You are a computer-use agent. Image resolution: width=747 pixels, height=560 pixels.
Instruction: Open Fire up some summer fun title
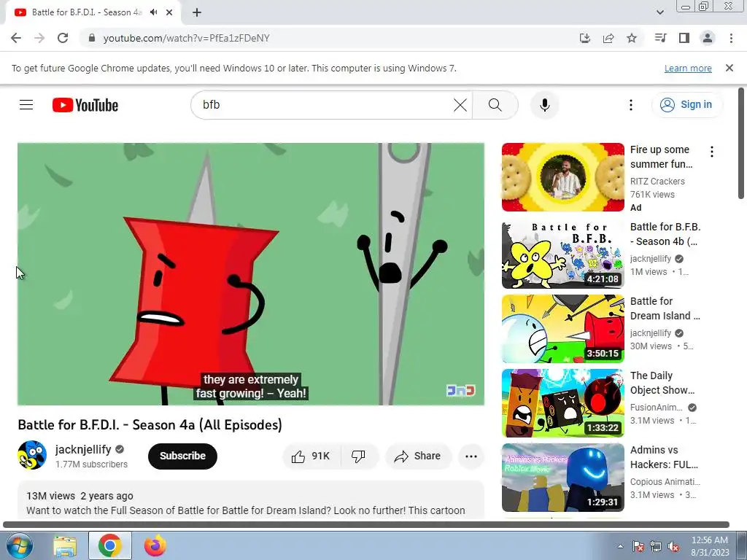tap(661, 157)
